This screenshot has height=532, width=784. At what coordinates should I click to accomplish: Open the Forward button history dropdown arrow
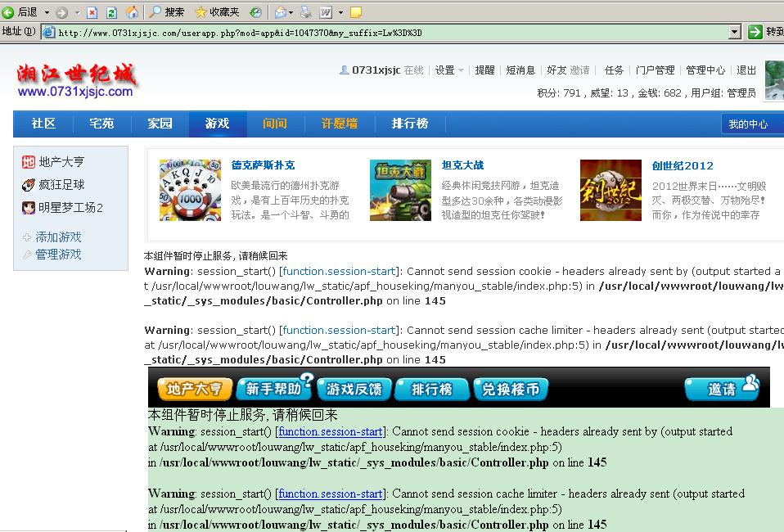point(77,12)
